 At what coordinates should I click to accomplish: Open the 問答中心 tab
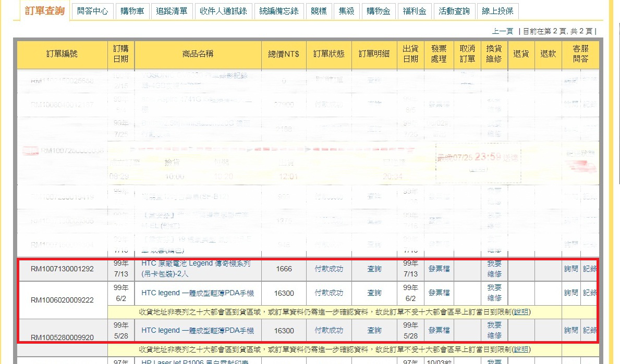pos(92,11)
